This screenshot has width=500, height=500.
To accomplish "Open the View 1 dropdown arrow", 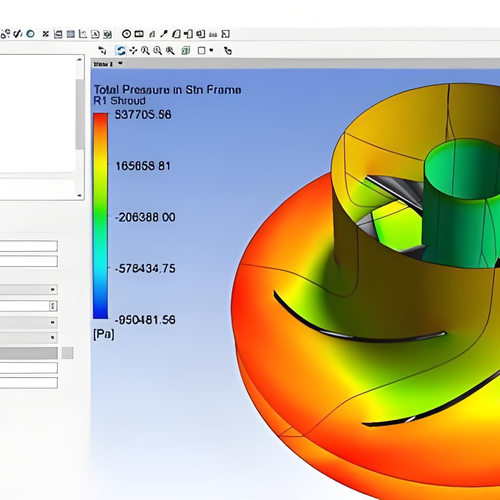I will coord(120,63).
